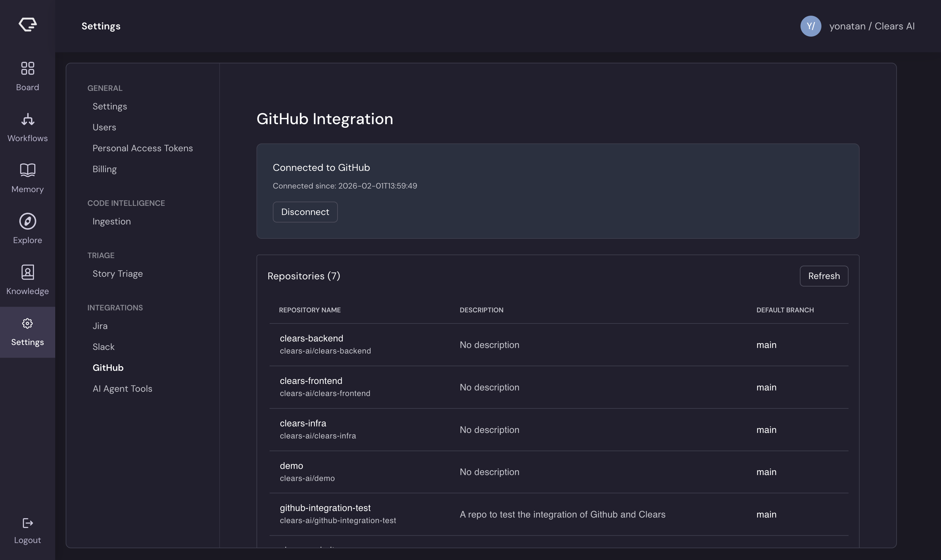Open AI Agent Tools

(x=122, y=389)
